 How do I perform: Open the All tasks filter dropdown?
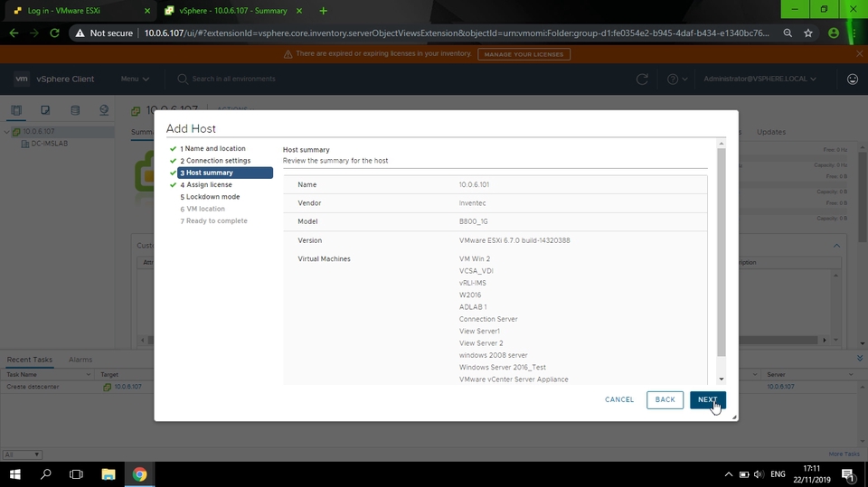22,454
